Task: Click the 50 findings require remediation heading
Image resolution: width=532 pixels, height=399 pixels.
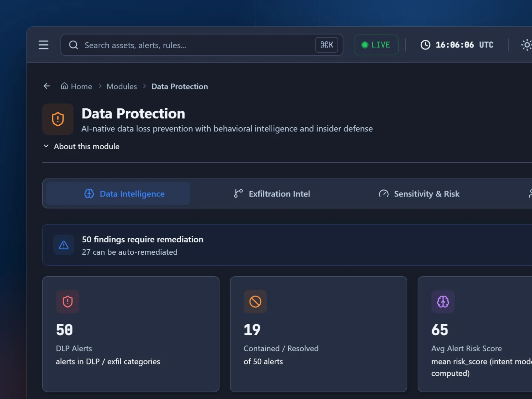Action: point(143,239)
